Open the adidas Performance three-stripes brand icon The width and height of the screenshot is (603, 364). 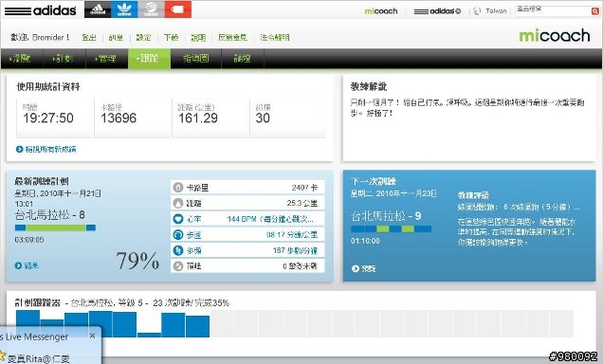pyautogui.click(x=98, y=9)
